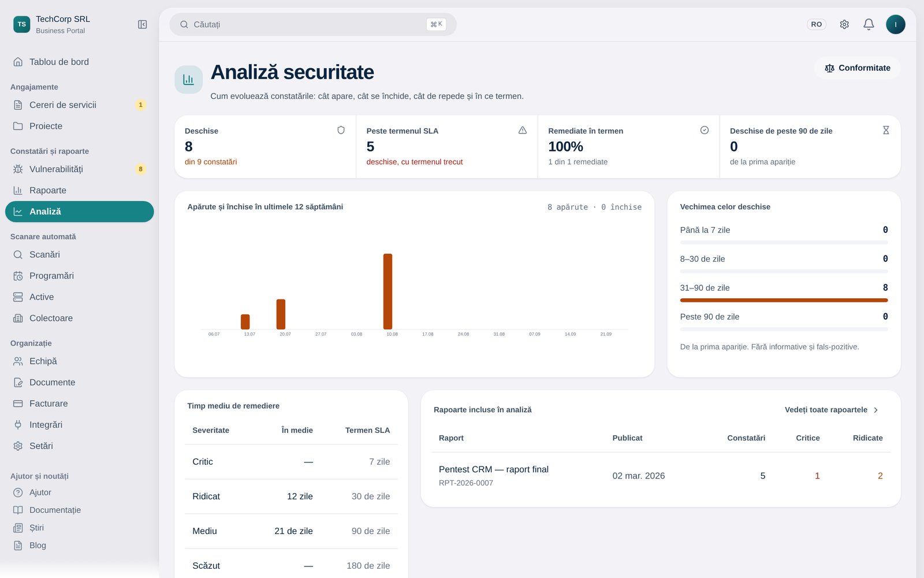Viewport: 924px width, 578px height.
Task: Go to Tablou de bord
Action: click(80, 62)
